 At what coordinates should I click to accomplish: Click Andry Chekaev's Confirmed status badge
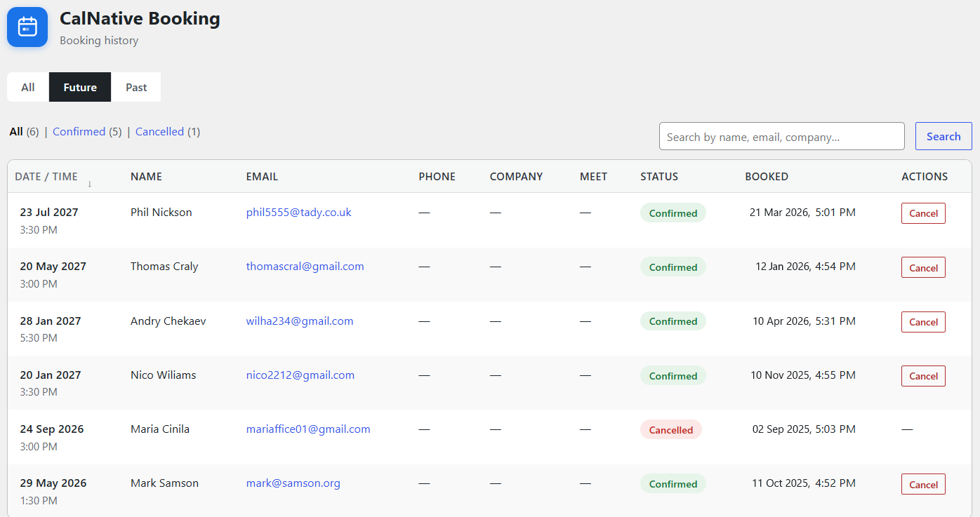(x=673, y=321)
